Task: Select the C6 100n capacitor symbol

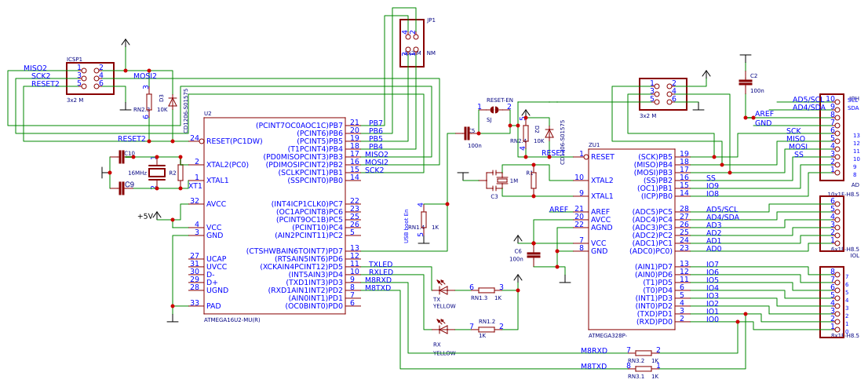Action: pyautogui.click(x=534, y=254)
